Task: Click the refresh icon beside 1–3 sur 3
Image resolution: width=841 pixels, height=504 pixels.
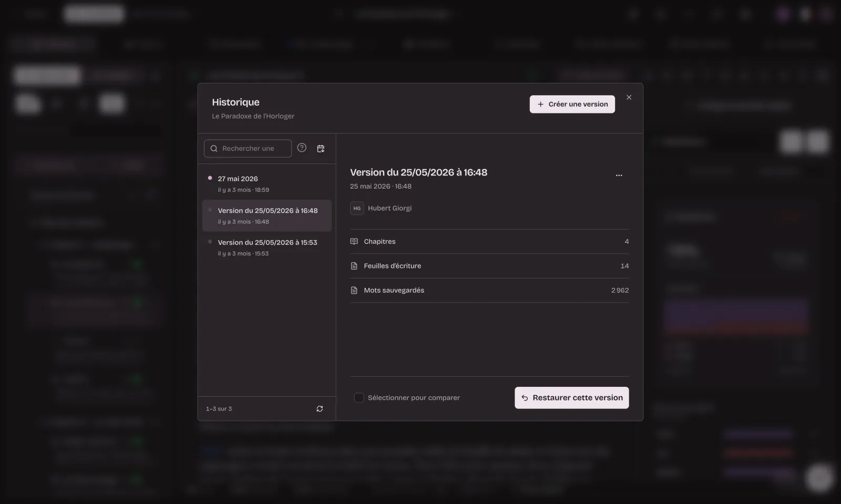Action: coord(320,408)
